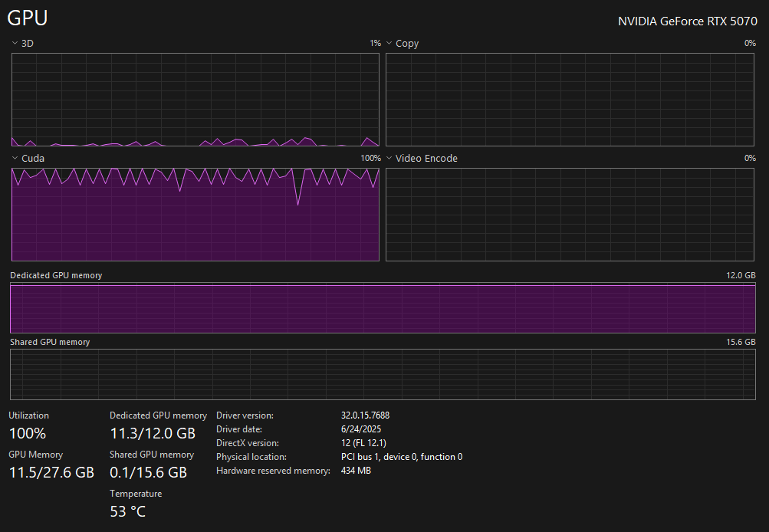Click the DirectX version label
The height and width of the screenshot is (532, 769).
(248, 443)
